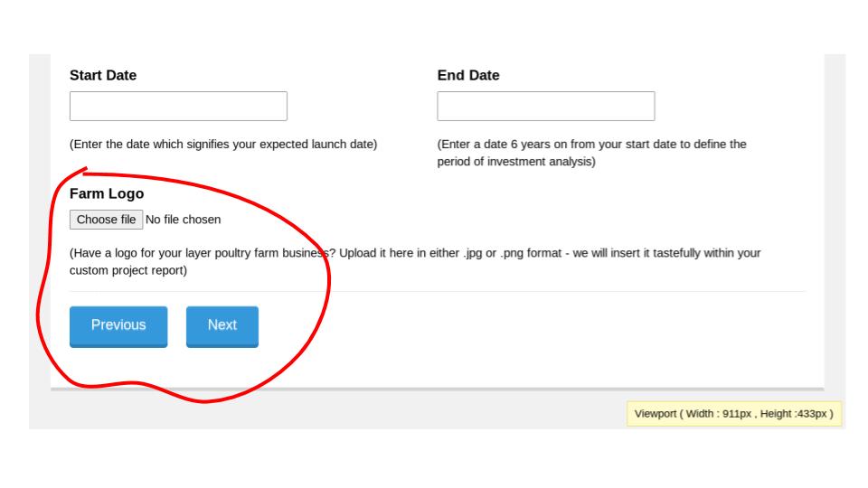This screenshot has height=488, width=868.
Task: Click the '.jpg' word in logo instructions
Action: pyautogui.click(x=473, y=253)
